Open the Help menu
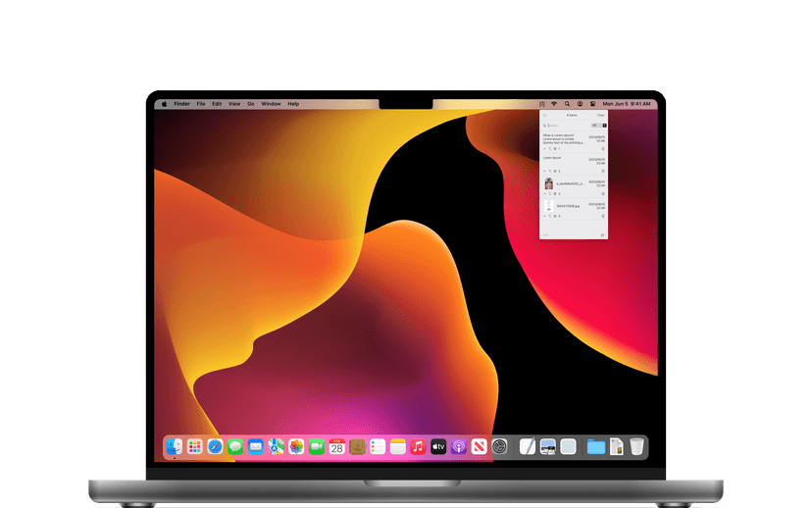812x508 pixels. point(293,104)
